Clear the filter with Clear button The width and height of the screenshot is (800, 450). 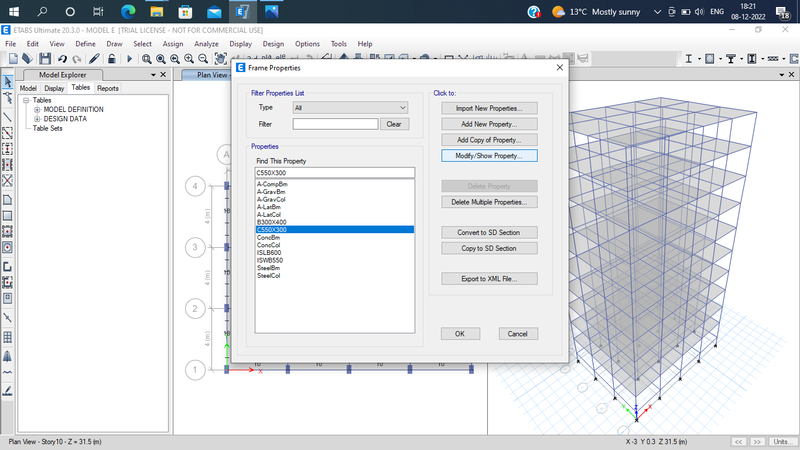394,124
